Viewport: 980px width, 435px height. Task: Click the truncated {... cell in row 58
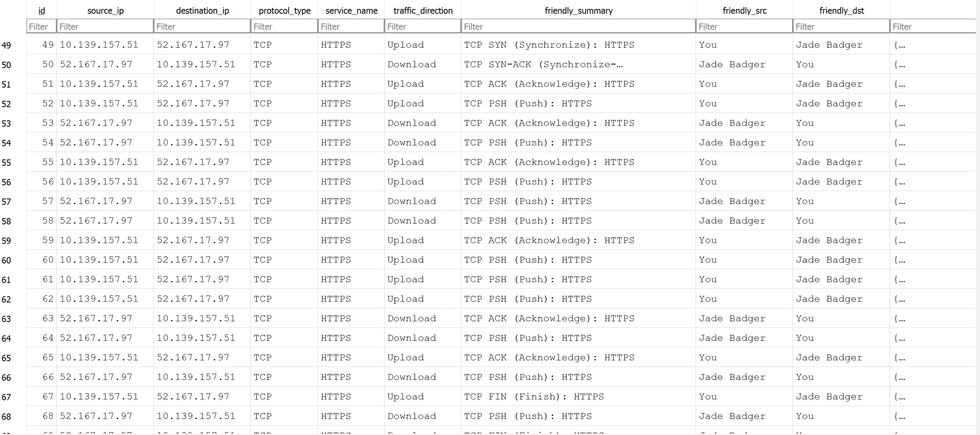899,221
